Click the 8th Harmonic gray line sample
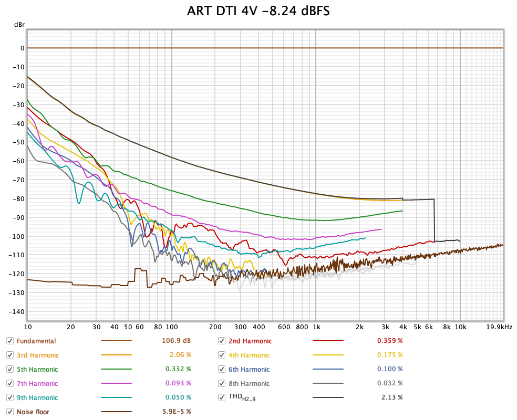 [328, 383]
